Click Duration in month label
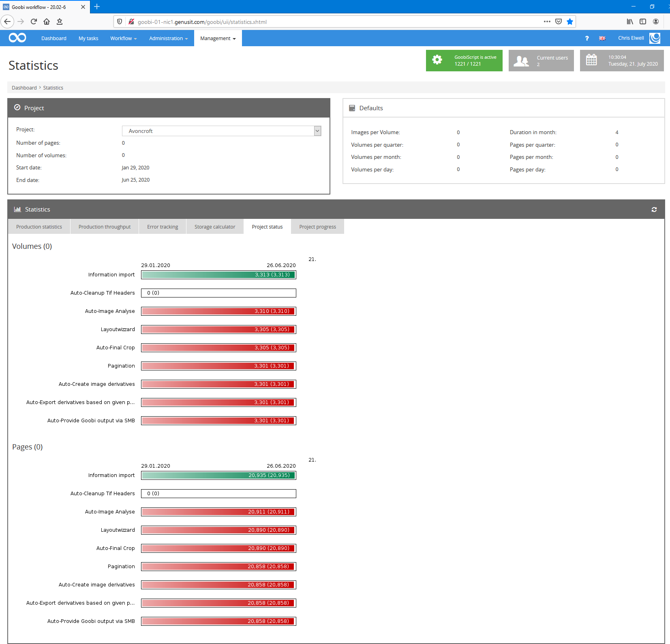Screen dimensions: 670x644 click(x=533, y=133)
